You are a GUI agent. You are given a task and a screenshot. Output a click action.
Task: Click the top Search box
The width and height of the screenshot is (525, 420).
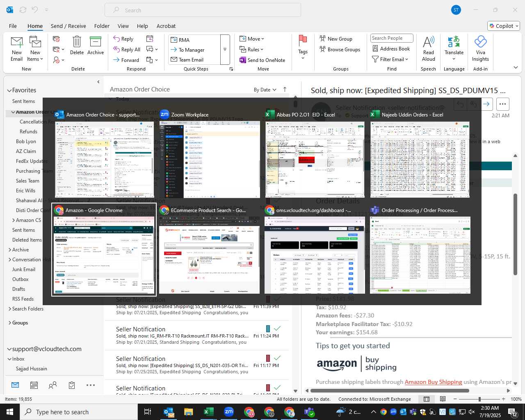tap(203, 10)
